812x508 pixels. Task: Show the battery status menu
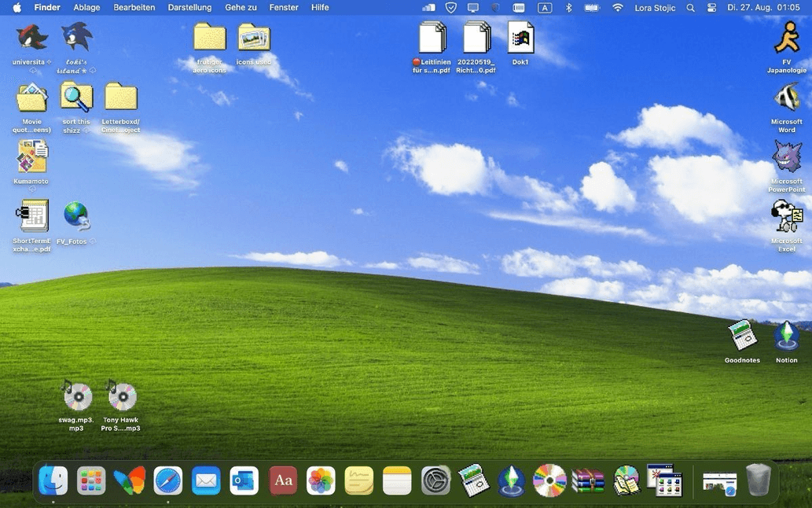[591, 8]
